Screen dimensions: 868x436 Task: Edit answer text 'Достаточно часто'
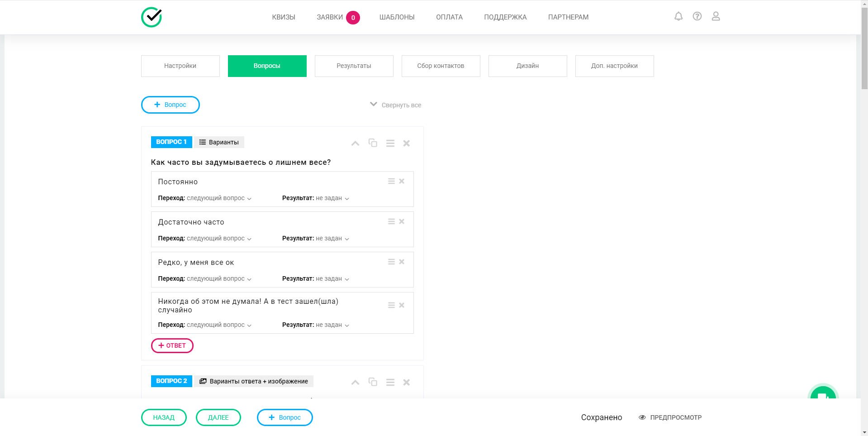click(x=191, y=222)
